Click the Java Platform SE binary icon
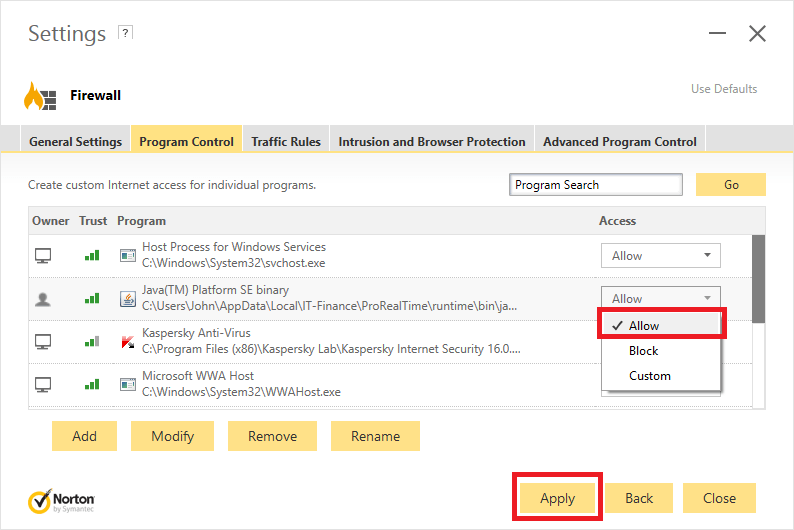 pyautogui.click(x=127, y=298)
